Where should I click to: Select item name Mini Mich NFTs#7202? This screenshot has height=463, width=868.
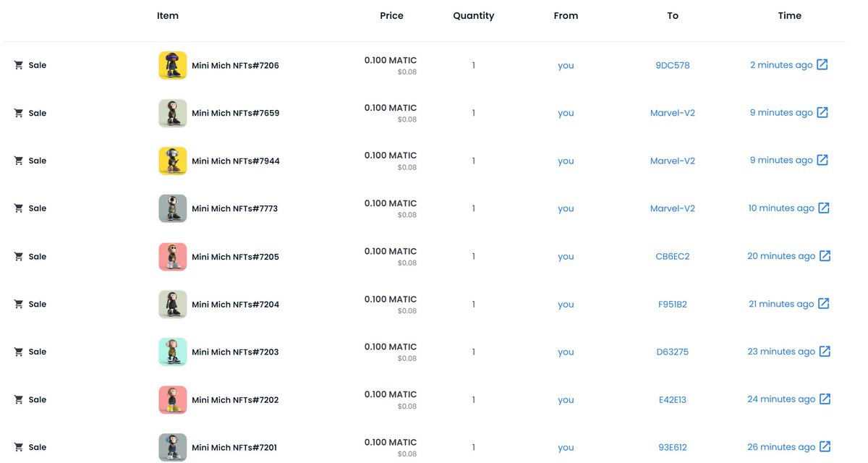point(235,400)
